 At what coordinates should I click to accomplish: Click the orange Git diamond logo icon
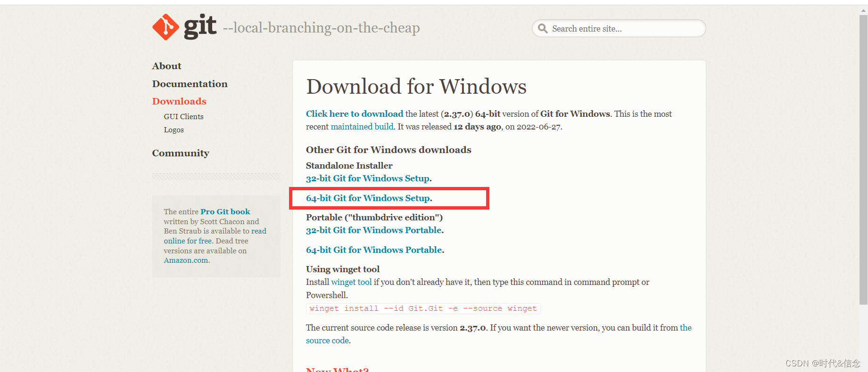pos(165,27)
